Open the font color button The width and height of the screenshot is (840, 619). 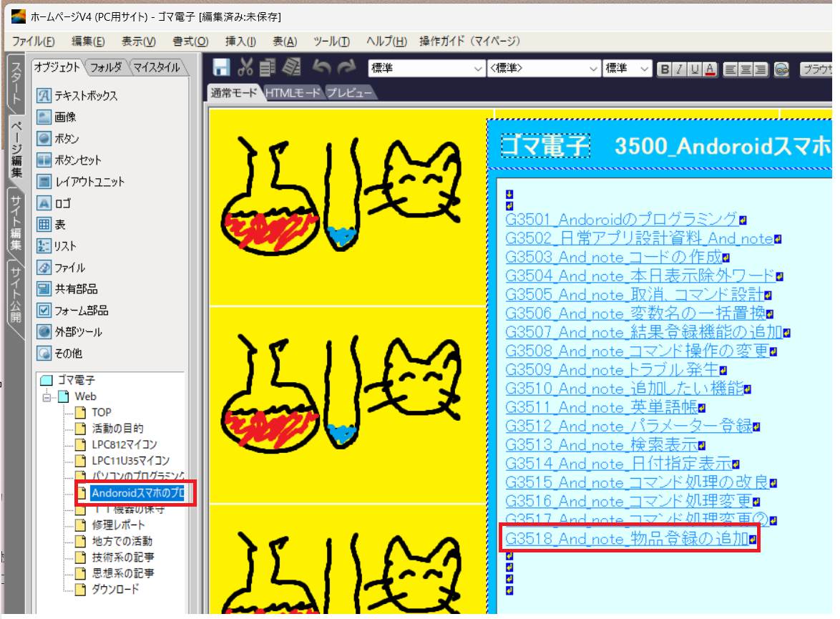(710, 69)
